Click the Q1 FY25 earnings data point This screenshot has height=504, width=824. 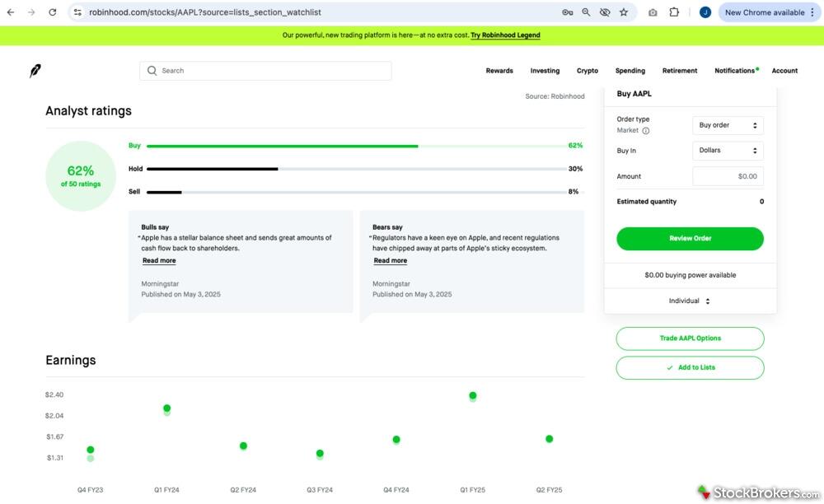473,396
